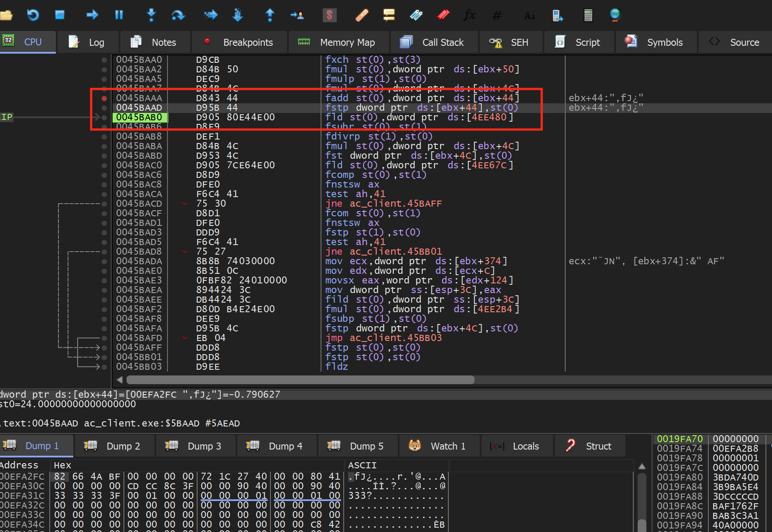
Task: Show the Labels tag icon
Action: (416, 15)
